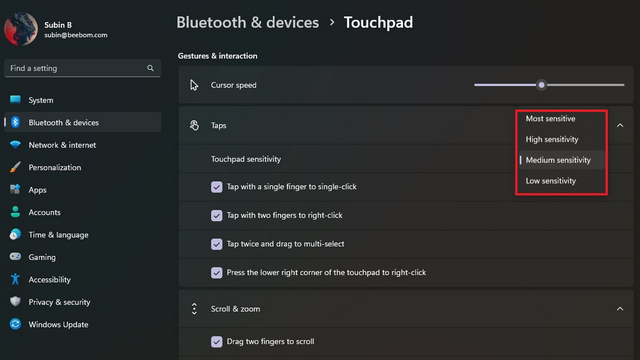
Task: Collapse the Taps section chevron
Action: [x=620, y=125]
